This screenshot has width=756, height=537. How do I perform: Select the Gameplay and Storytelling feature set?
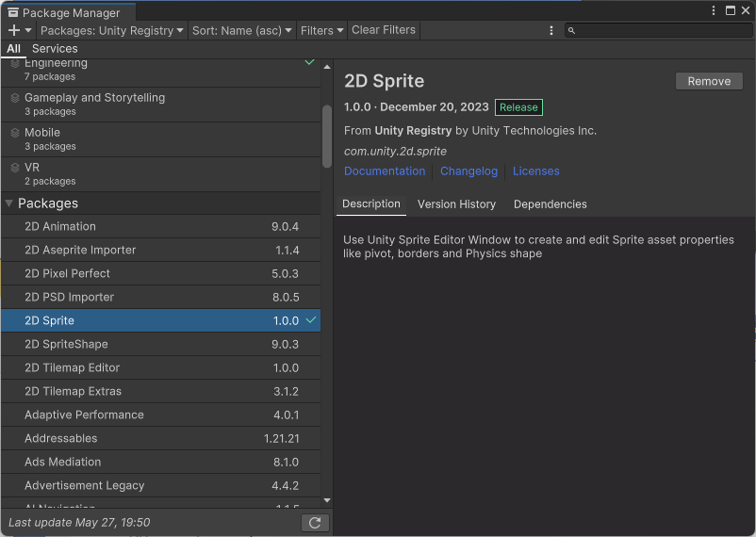click(161, 105)
